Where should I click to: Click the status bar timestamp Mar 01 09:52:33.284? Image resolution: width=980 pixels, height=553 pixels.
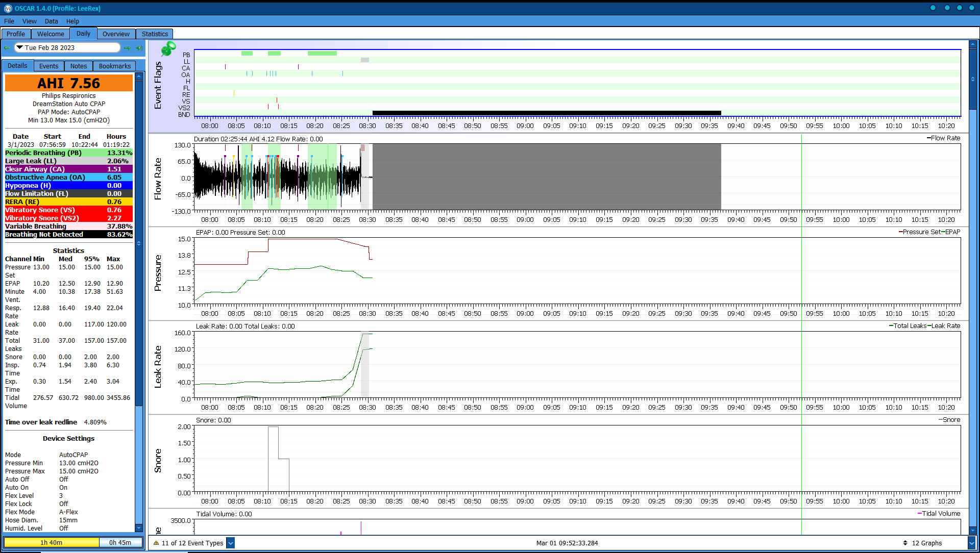tap(567, 543)
